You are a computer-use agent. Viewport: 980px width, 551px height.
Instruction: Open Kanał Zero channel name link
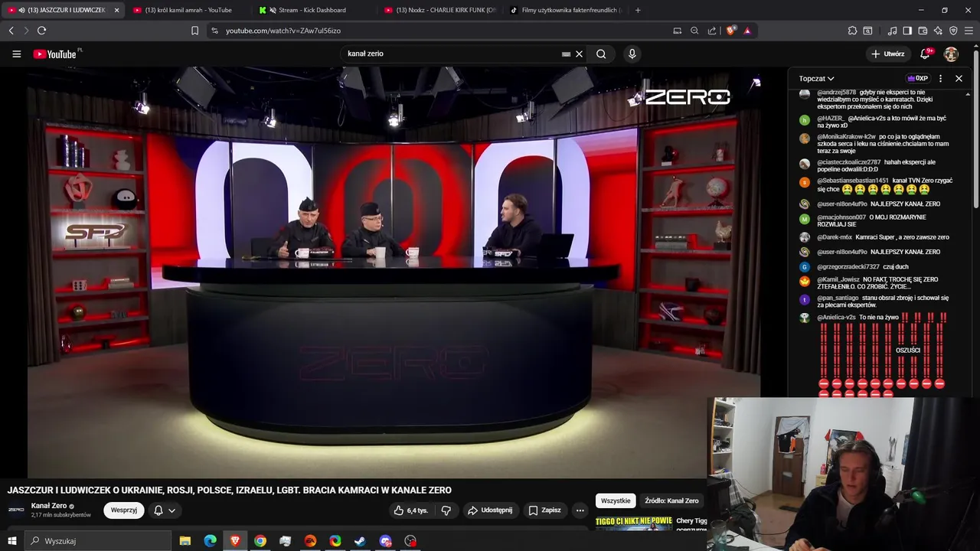49,506
